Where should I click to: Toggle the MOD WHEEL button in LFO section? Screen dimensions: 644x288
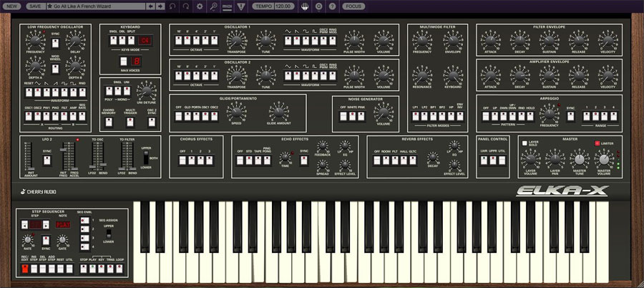click(x=55, y=69)
